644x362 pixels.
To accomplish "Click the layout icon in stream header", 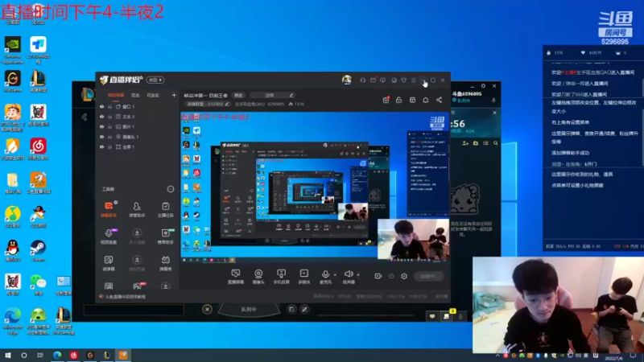I will click(x=412, y=100).
